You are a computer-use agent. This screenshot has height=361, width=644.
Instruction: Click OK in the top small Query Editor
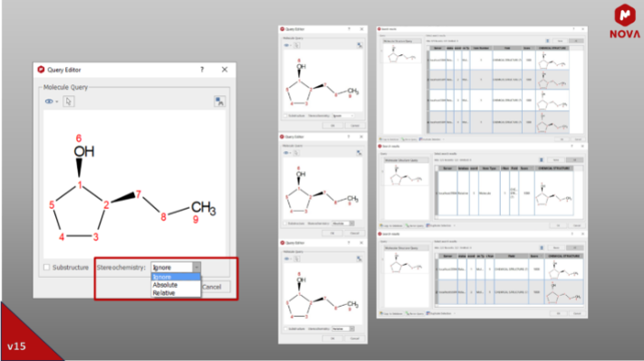(x=332, y=126)
